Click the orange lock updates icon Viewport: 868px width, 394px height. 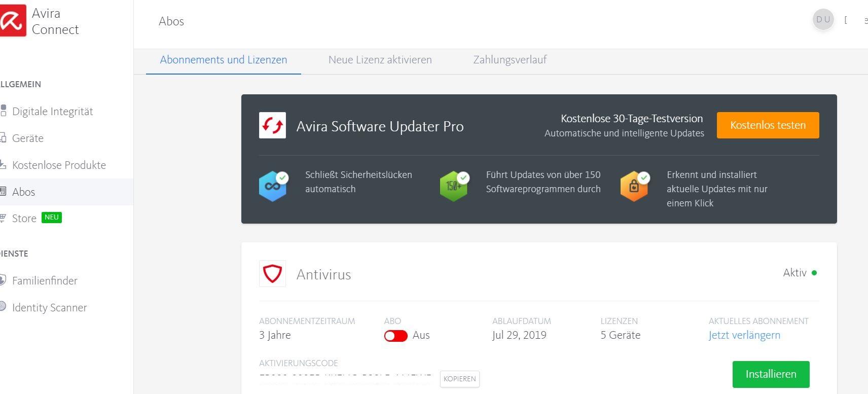tap(634, 186)
